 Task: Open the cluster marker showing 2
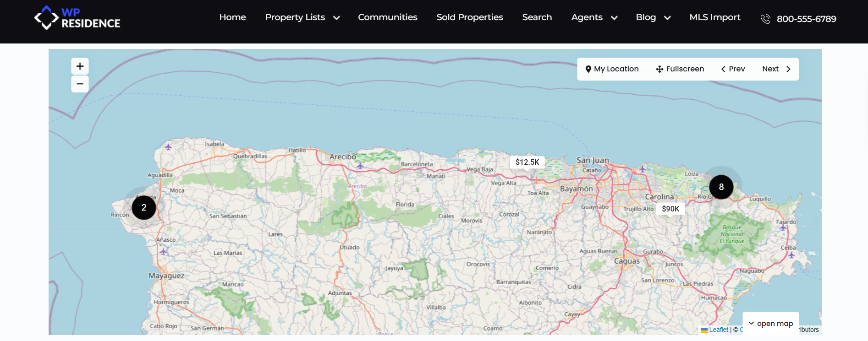tap(144, 208)
